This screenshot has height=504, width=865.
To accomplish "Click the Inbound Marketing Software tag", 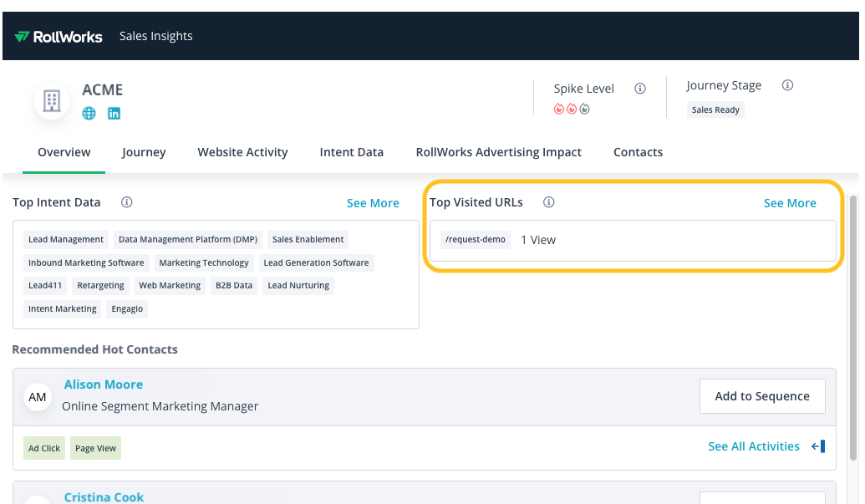I will [x=86, y=263].
